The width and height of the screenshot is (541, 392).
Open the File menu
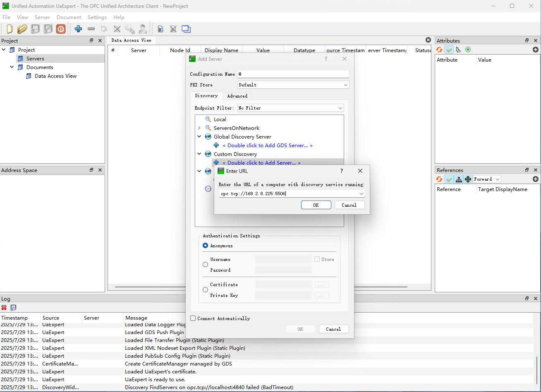point(6,17)
